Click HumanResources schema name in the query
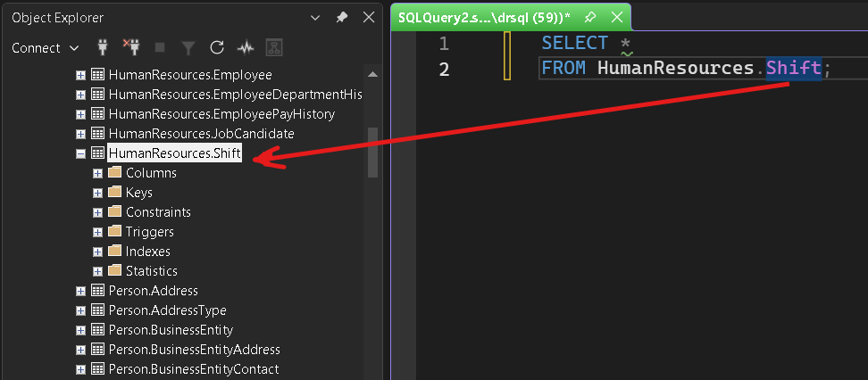Image resolution: width=868 pixels, height=380 pixels. [x=676, y=69]
